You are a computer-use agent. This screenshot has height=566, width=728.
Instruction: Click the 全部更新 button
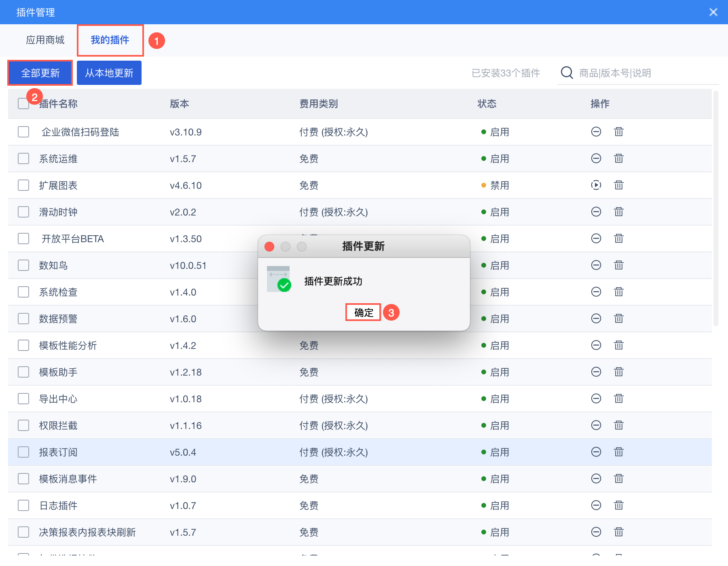[40, 73]
